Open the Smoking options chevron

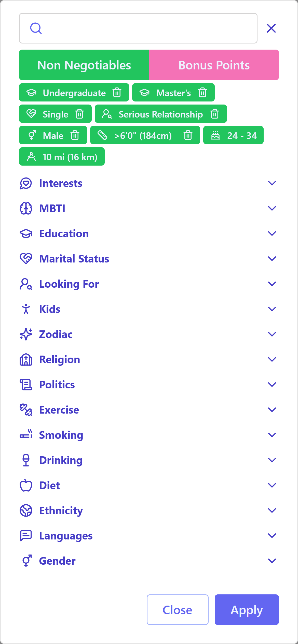click(272, 435)
